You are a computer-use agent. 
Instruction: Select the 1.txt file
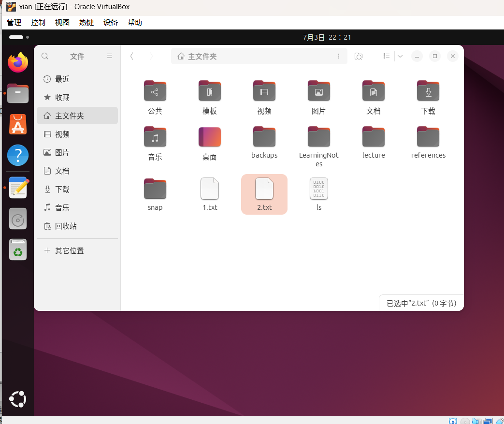[x=210, y=194]
